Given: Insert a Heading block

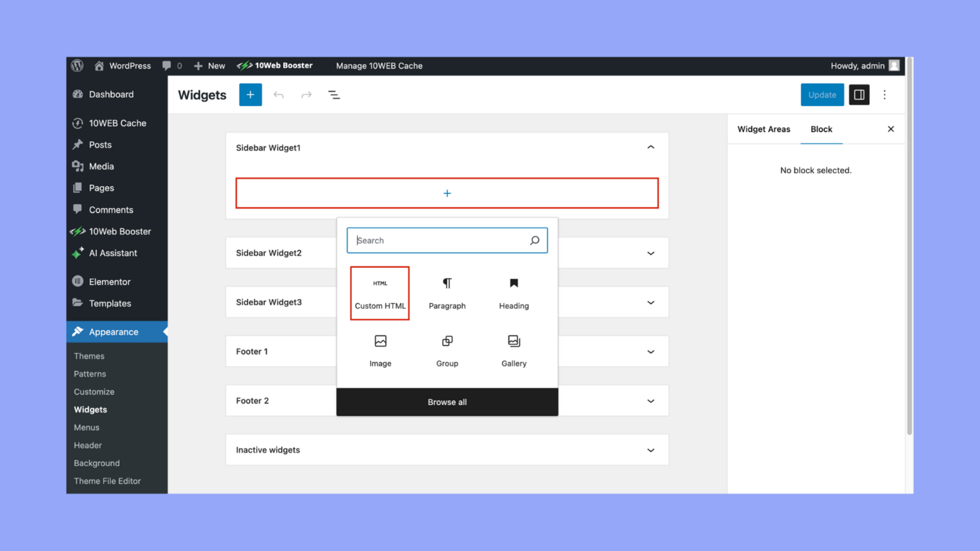Looking at the screenshot, I should (513, 293).
